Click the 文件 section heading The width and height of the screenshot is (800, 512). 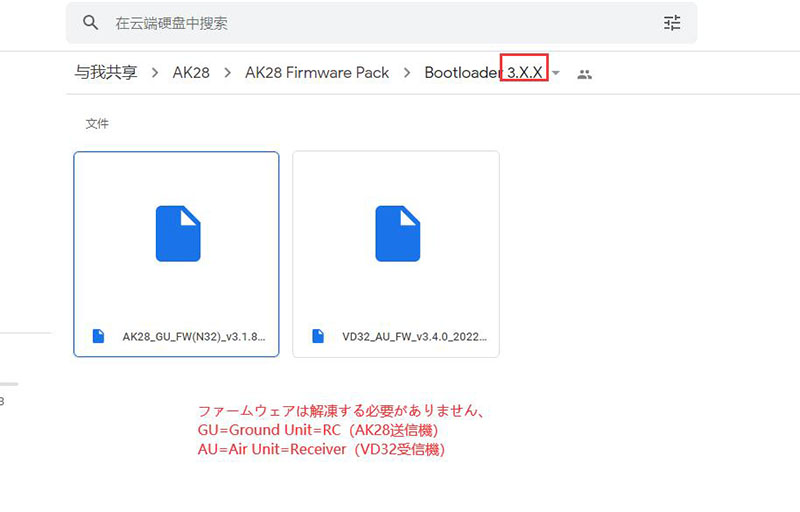click(x=97, y=124)
